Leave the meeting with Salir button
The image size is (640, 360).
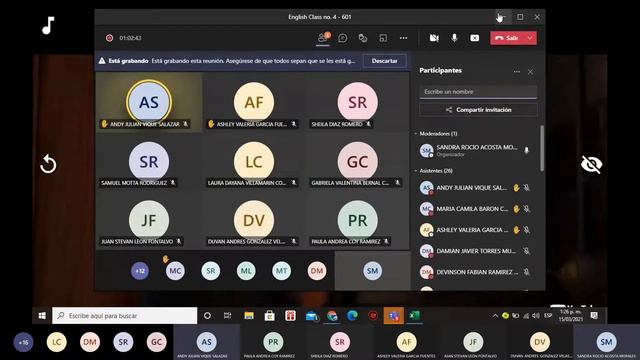click(x=507, y=38)
